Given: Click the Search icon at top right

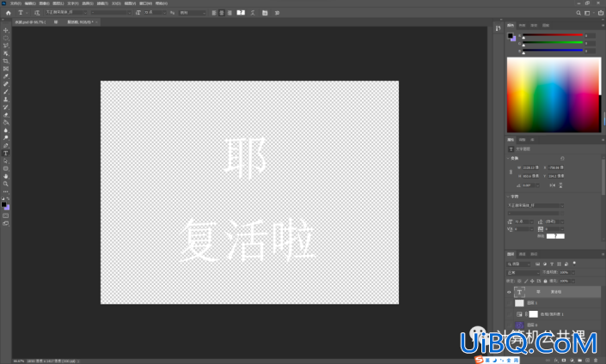Looking at the screenshot, I should 578,13.
